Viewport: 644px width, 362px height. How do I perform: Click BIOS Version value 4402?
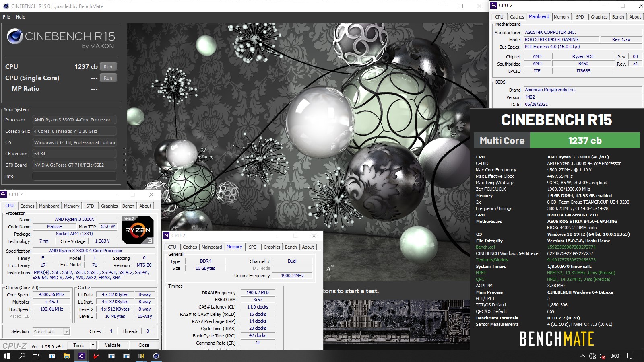583,97
